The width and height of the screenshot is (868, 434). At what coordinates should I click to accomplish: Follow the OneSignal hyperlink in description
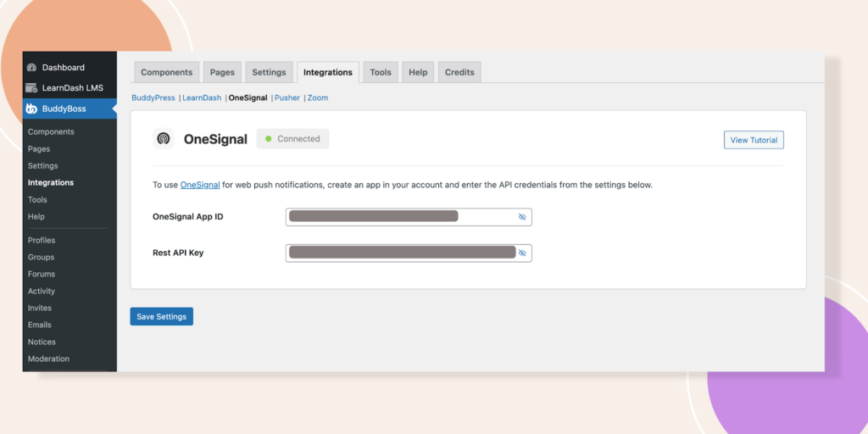tap(200, 185)
